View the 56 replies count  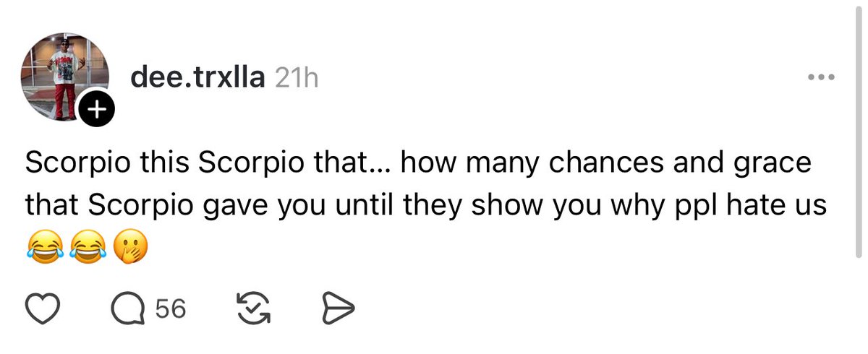click(x=171, y=310)
